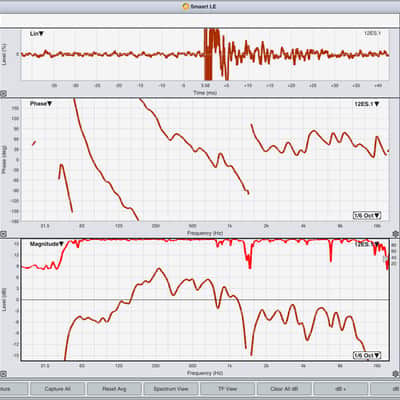Open the Lin time-domain scale dropdown
The width and height of the screenshot is (400, 400).
(x=37, y=34)
